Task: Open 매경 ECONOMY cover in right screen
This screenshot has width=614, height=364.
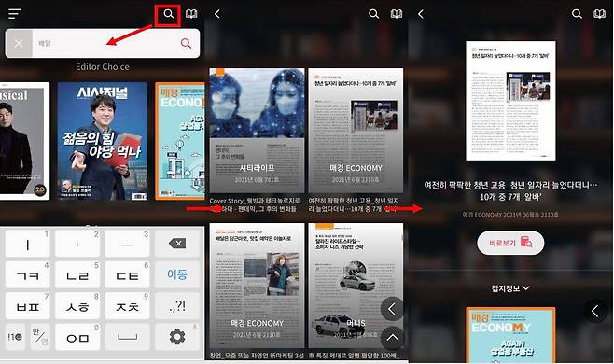Action: [510, 335]
